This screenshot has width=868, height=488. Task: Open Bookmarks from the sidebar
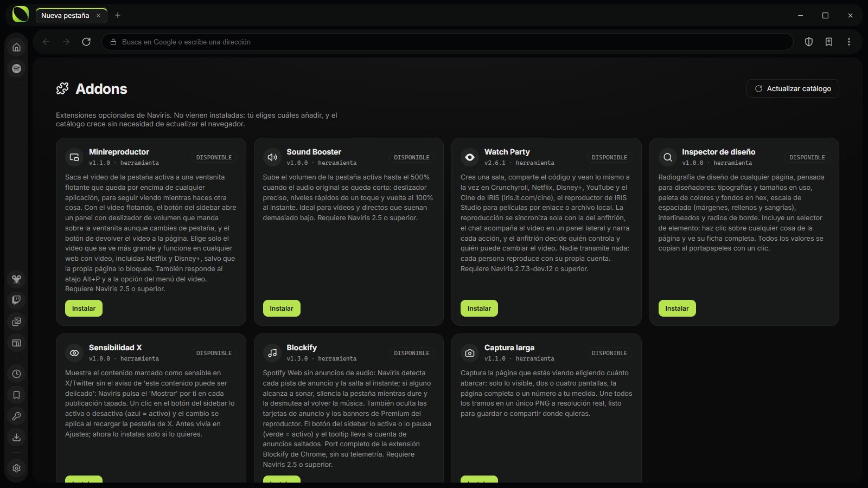coord(16,395)
